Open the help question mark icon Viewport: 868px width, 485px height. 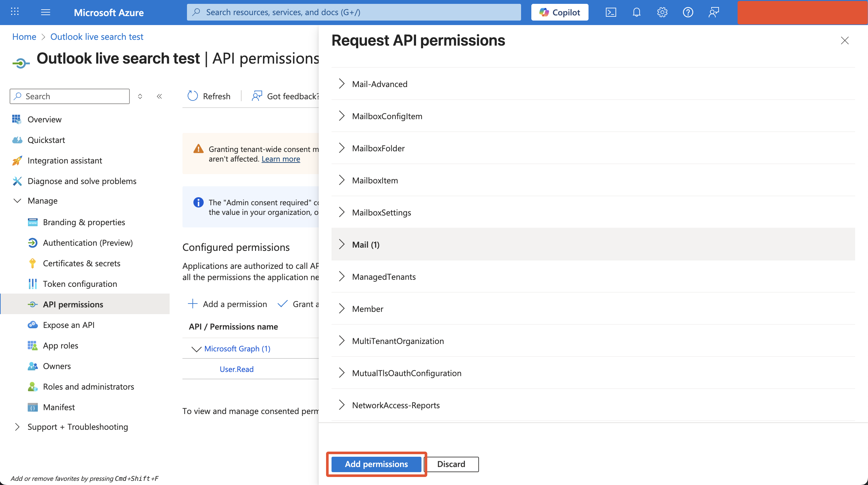687,13
